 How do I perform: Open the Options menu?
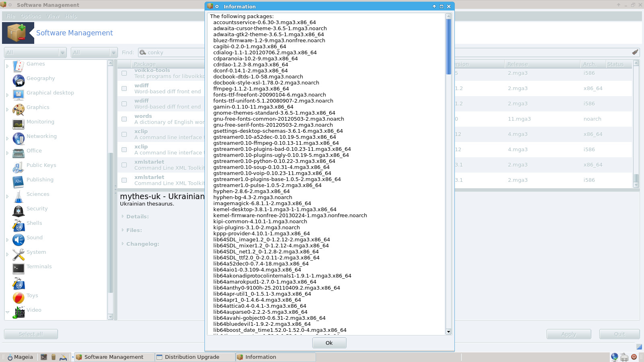(31, 16)
